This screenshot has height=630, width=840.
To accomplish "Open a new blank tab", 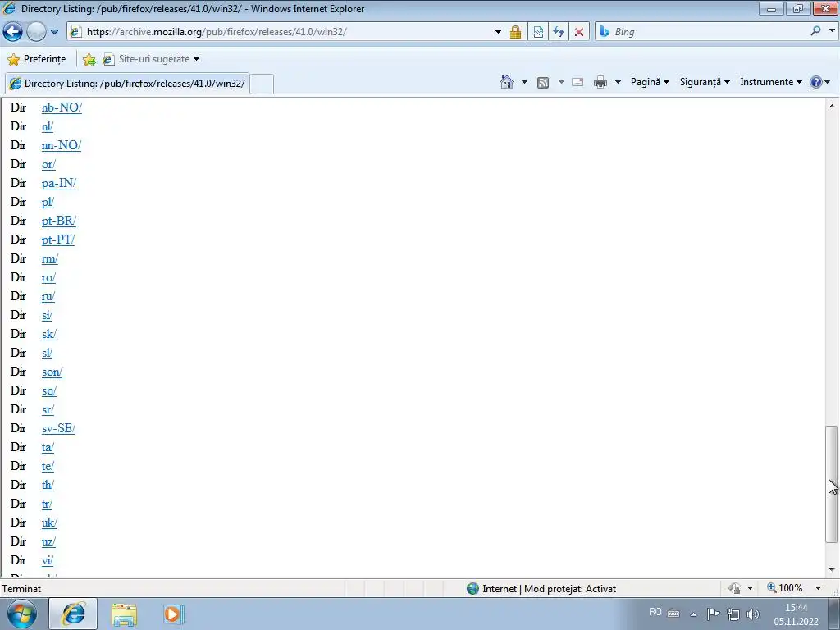I will click(x=262, y=84).
